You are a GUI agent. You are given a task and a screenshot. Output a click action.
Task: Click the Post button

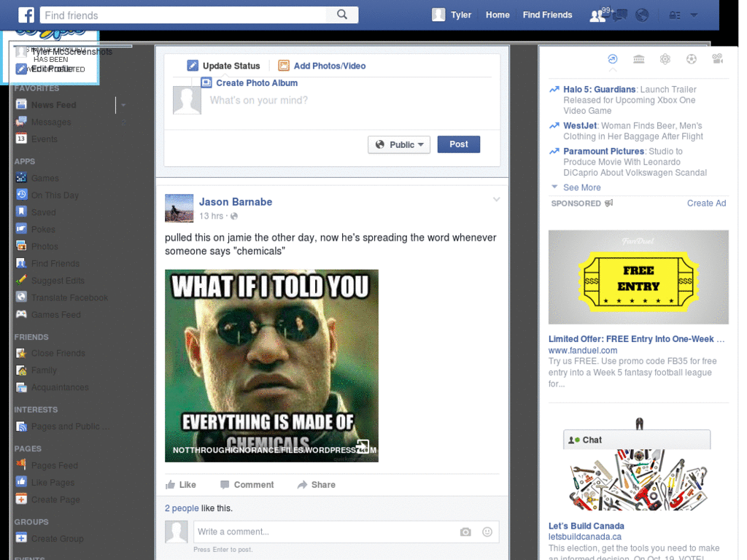(458, 144)
